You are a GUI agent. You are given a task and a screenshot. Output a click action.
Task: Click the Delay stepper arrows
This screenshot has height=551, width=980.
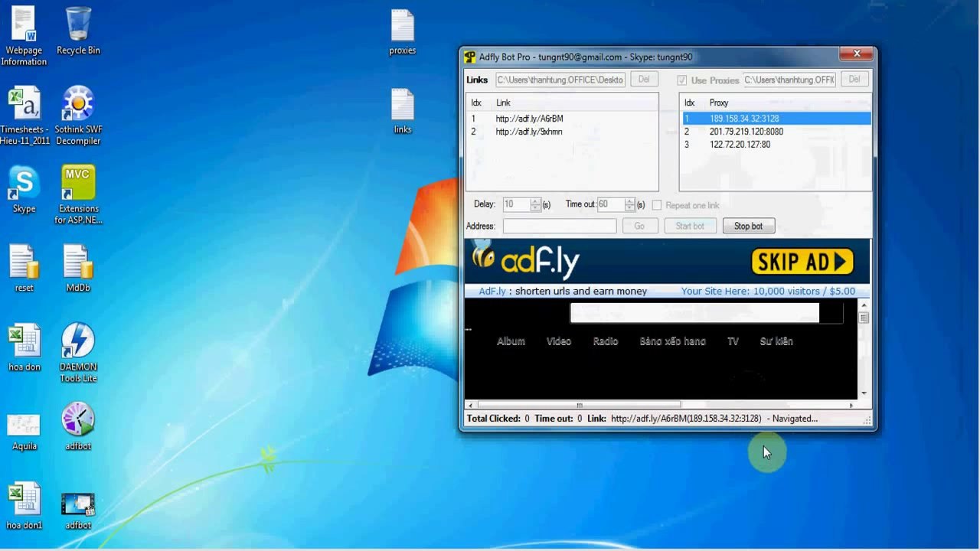(x=535, y=204)
